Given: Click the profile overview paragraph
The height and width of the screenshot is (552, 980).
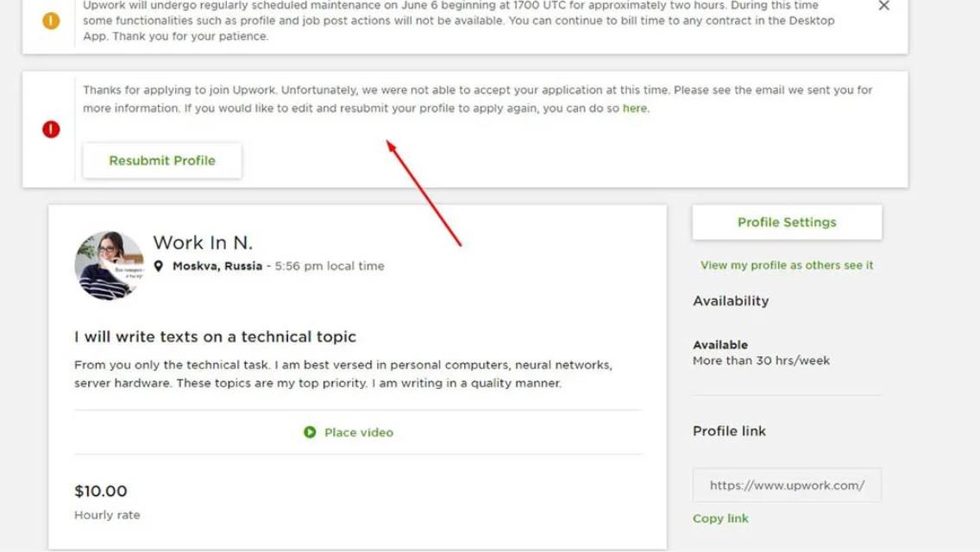Looking at the screenshot, I should pyautogui.click(x=343, y=373).
